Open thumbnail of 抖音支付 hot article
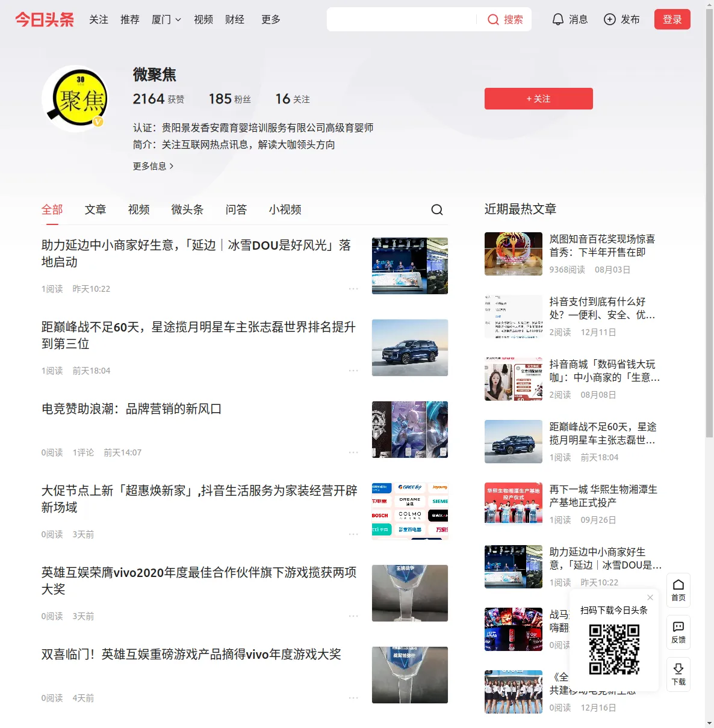714x728 pixels. pos(514,316)
